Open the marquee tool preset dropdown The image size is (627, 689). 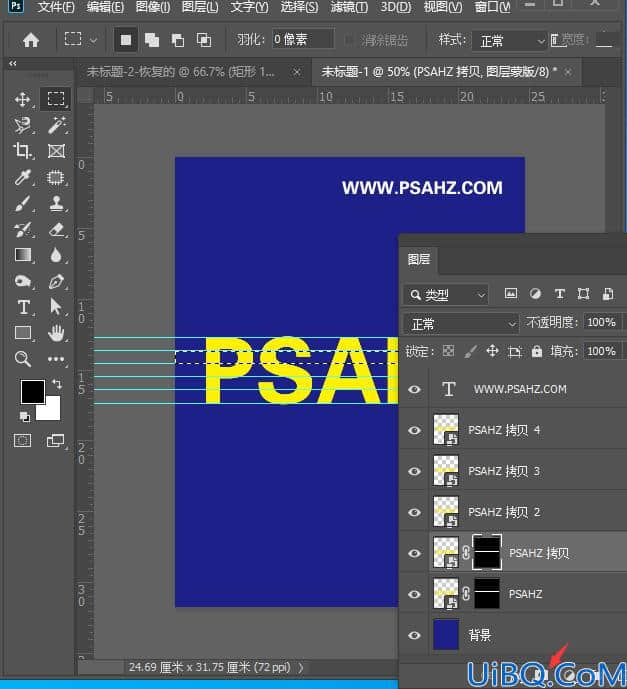click(94, 40)
